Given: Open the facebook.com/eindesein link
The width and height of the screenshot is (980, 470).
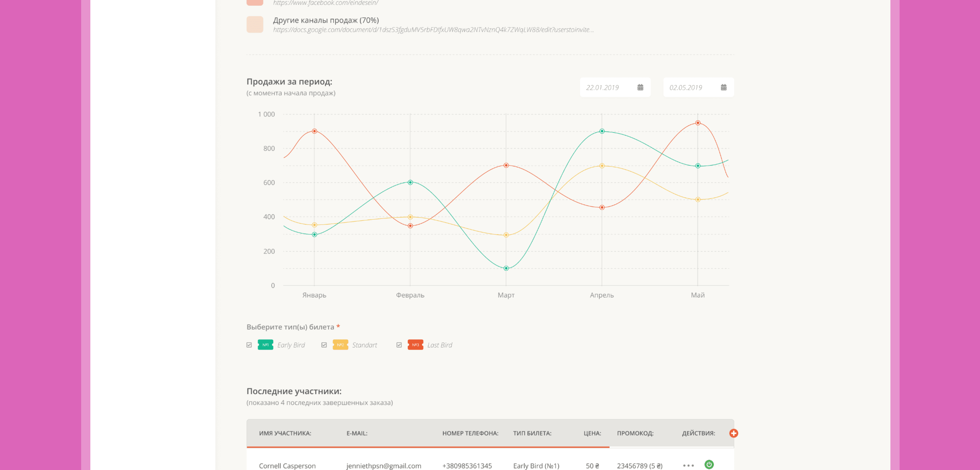Looking at the screenshot, I should (325, 3).
